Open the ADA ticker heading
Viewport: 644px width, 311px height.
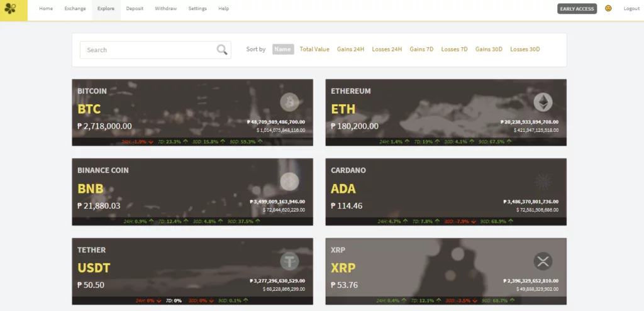coord(343,188)
